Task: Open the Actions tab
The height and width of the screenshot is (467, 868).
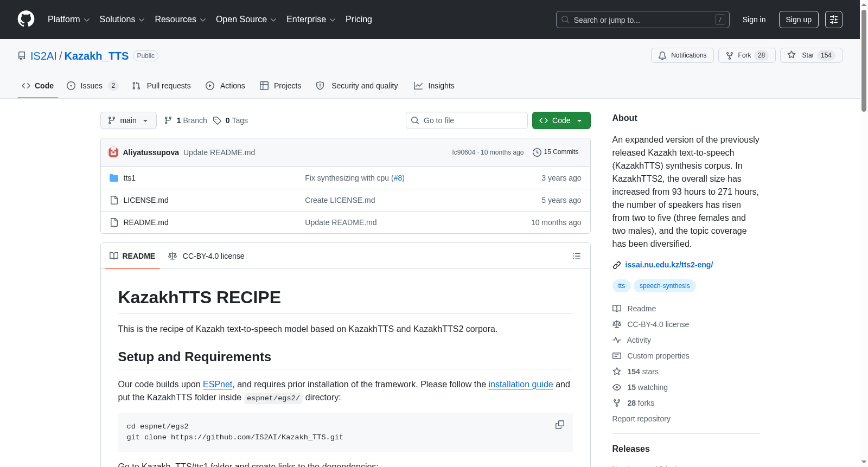Action: (x=225, y=86)
